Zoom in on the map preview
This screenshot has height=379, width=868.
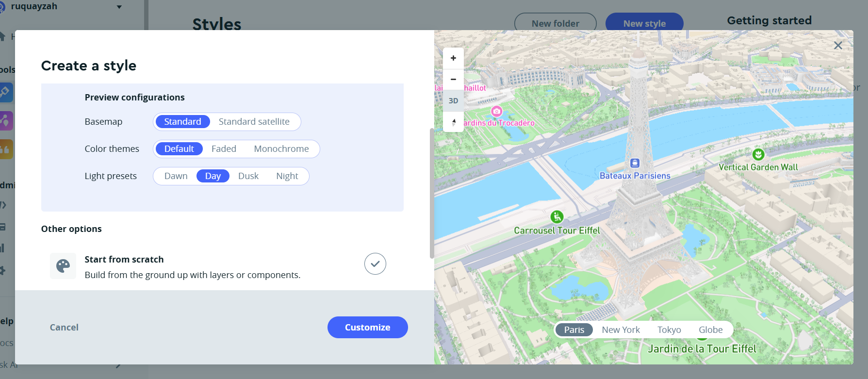(x=453, y=58)
